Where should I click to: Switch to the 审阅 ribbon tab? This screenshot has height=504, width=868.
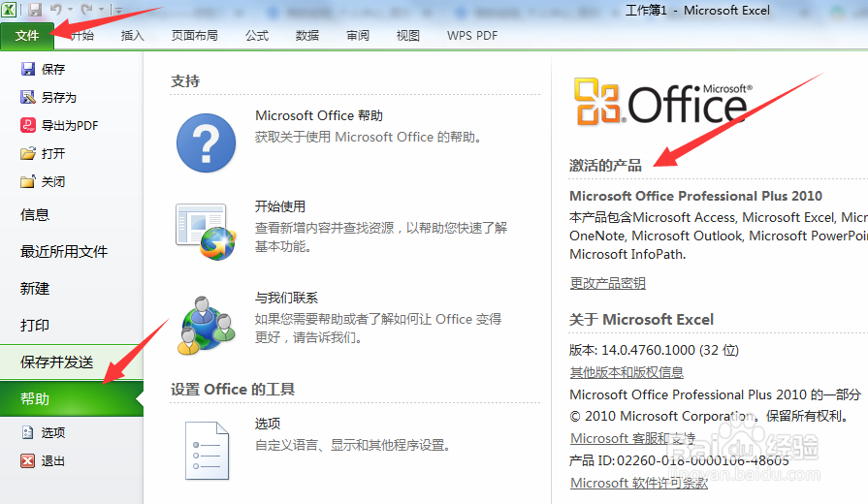click(x=358, y=36)
